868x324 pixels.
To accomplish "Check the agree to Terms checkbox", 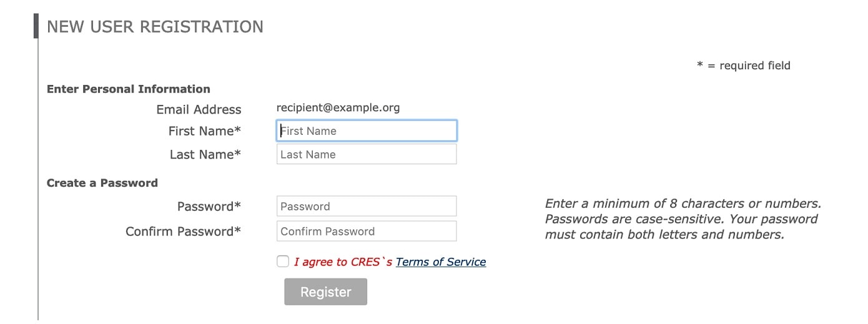I will click(283, 262).
